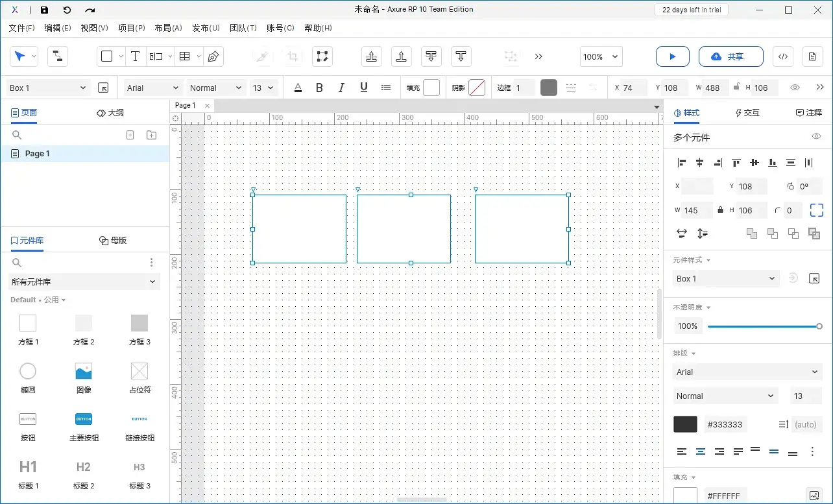Click the save disk icon
This screenshot has width=833, height=504.
coord(44,10)
